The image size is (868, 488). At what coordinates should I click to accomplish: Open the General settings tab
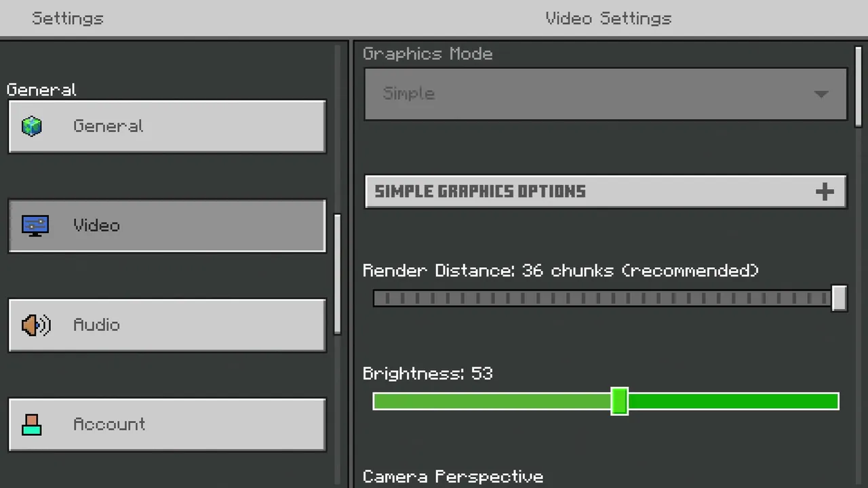click(167, 126)
